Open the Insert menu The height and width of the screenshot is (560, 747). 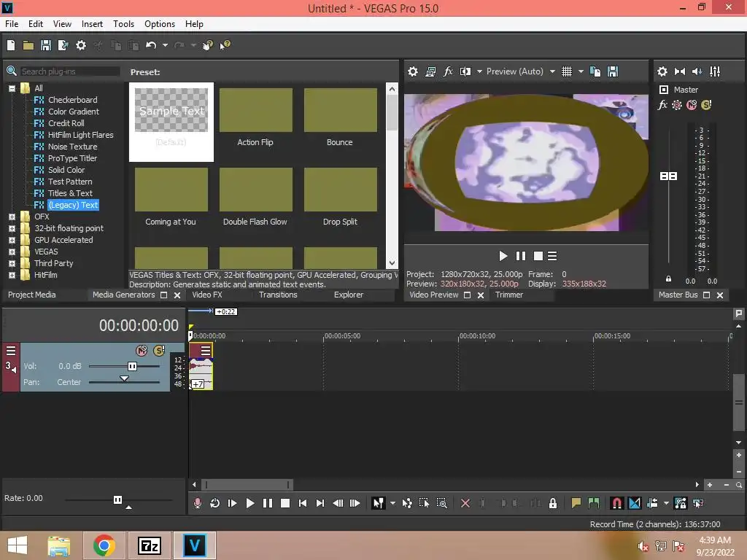tap(92, 24)
